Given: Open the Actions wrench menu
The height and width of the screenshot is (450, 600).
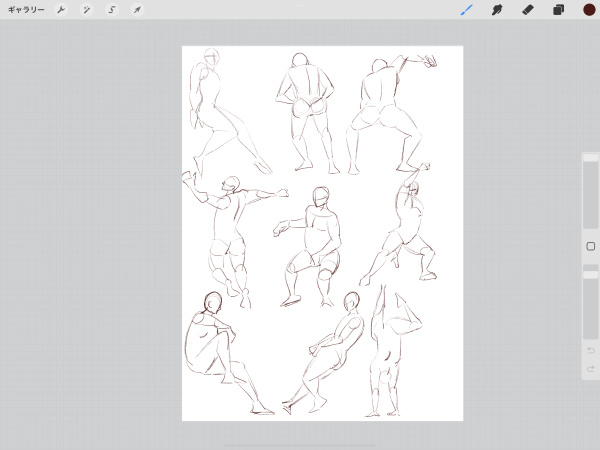Looking at the screenshot, I should pyautogui.click(x=61, y=10).
